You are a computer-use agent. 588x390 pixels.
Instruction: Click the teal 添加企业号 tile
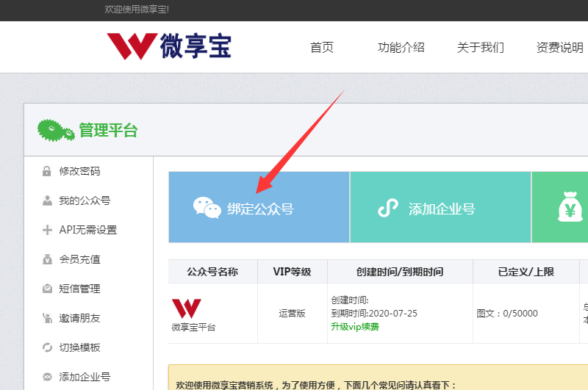pos(440,207)
